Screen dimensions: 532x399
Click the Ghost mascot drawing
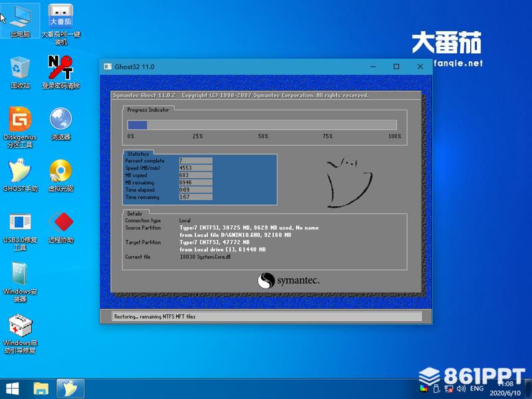348,182
